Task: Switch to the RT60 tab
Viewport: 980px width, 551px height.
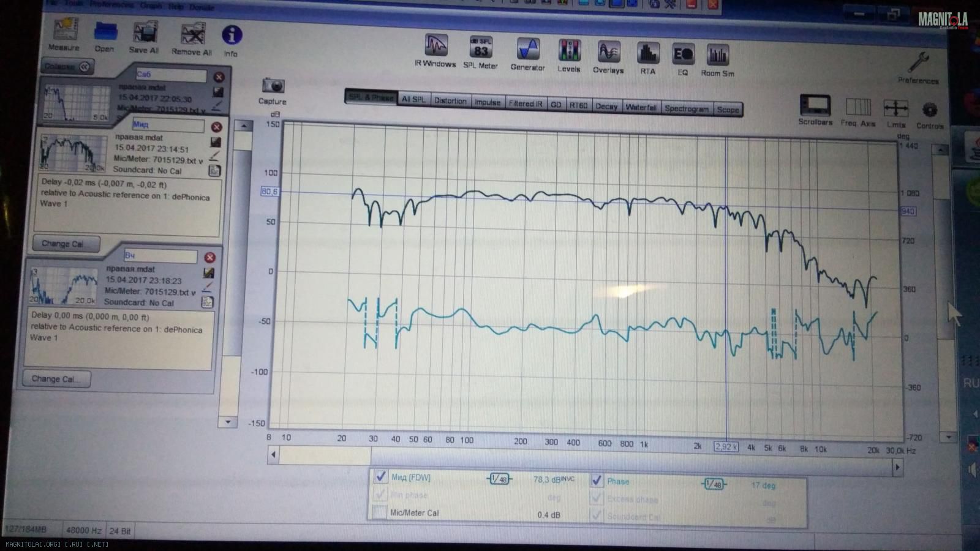Action: pos(578,105)
